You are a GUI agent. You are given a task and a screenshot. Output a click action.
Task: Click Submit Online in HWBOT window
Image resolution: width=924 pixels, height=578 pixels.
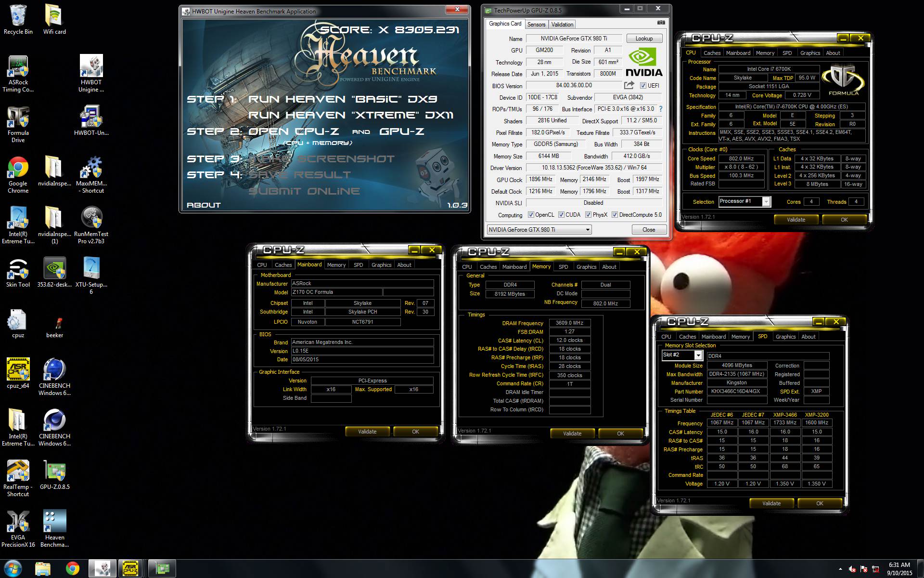point(304,191)
